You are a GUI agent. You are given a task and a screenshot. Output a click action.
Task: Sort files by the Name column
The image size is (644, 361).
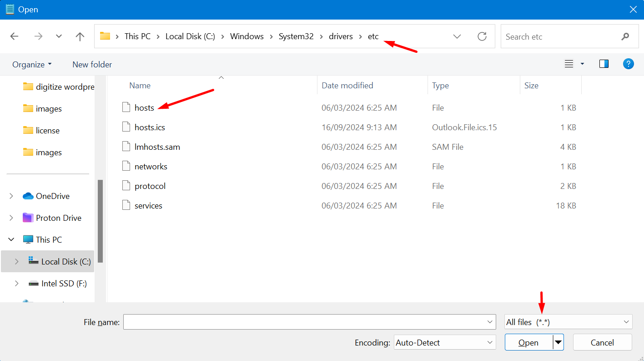pyautogui.click(x=140, y=85)
